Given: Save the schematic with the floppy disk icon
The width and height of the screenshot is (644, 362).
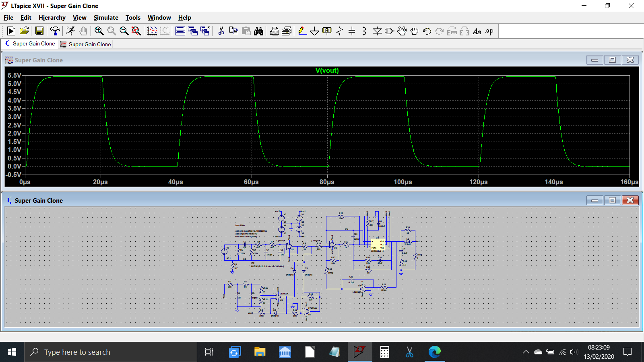Looking at the screenshot, I should (x=39, y=31).
